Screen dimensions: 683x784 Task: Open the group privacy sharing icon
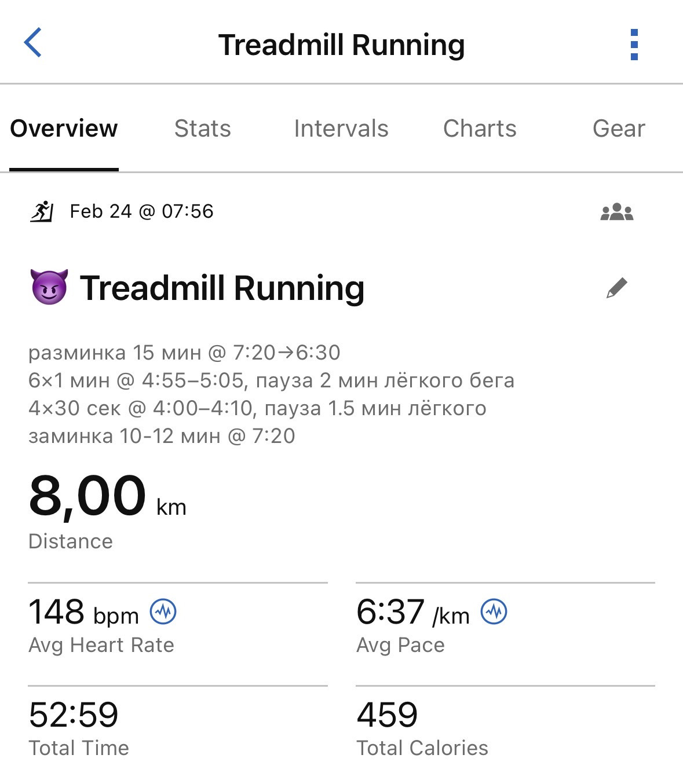pyautogui.click(x=617, y=212)
